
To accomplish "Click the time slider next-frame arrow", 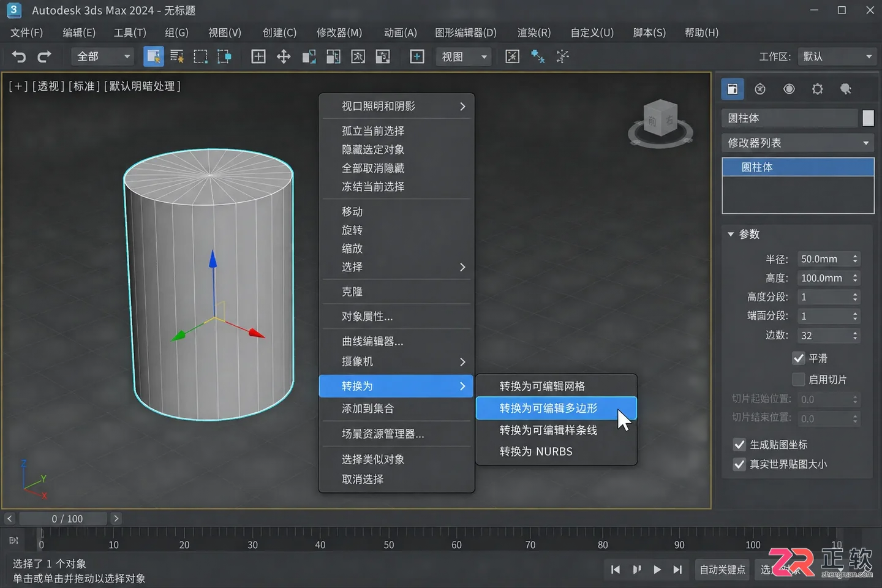I will click(116, 519).
